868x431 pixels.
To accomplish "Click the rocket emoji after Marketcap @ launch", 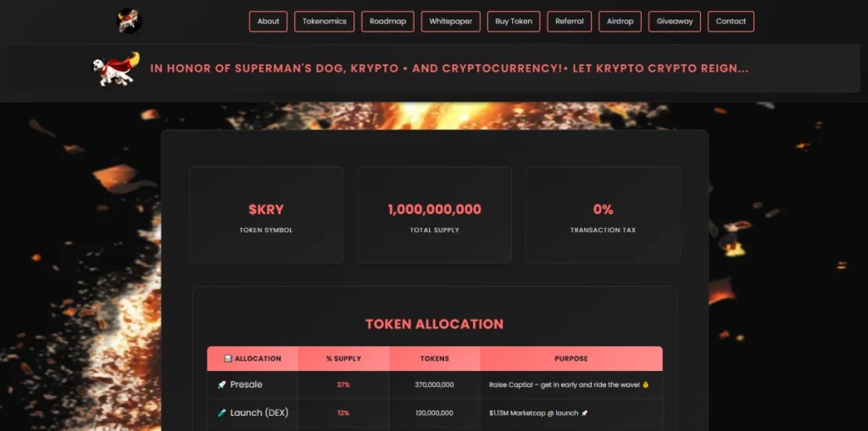I will (x=585, y=412).
